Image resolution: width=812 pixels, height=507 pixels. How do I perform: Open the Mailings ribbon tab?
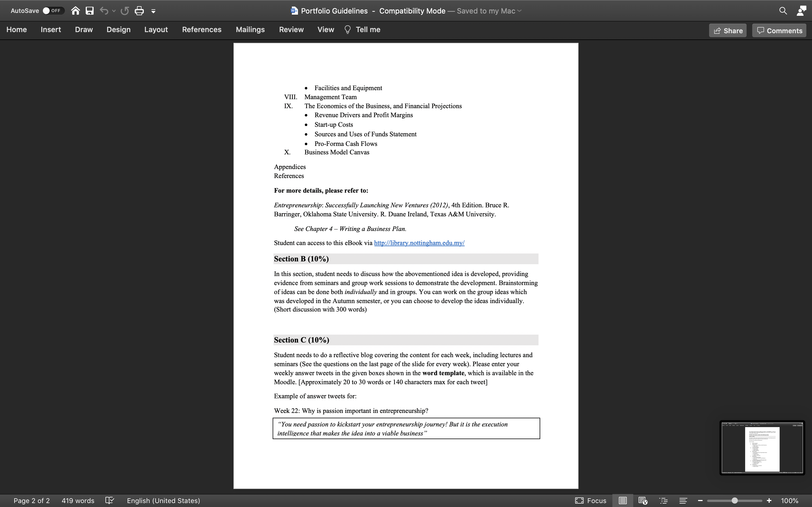pos(250,30)
